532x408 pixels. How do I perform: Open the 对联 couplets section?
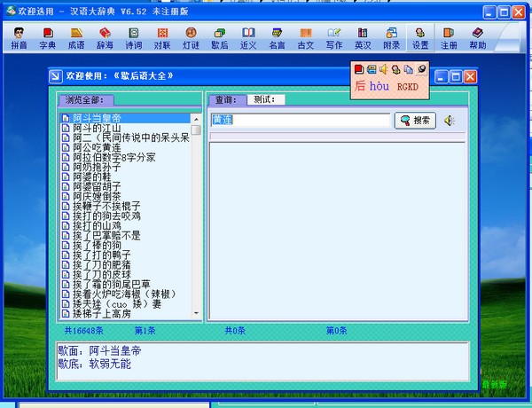click(162, 38)
